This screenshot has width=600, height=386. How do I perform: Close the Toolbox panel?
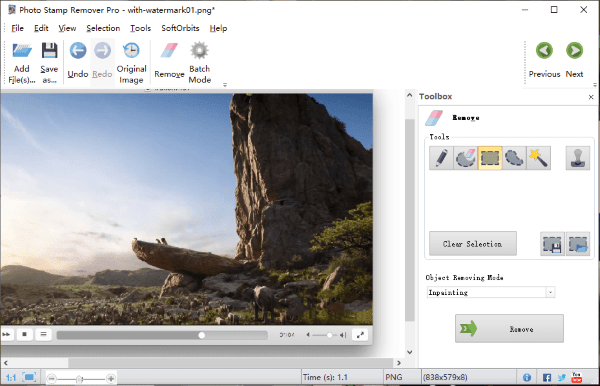(591, 97)
